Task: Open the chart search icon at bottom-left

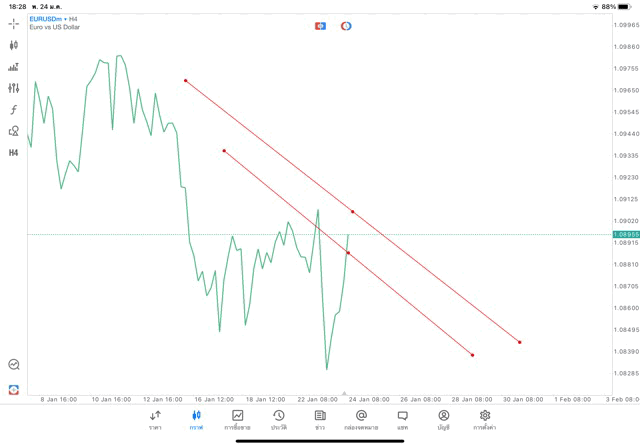Action: click(x=13, y=365)
